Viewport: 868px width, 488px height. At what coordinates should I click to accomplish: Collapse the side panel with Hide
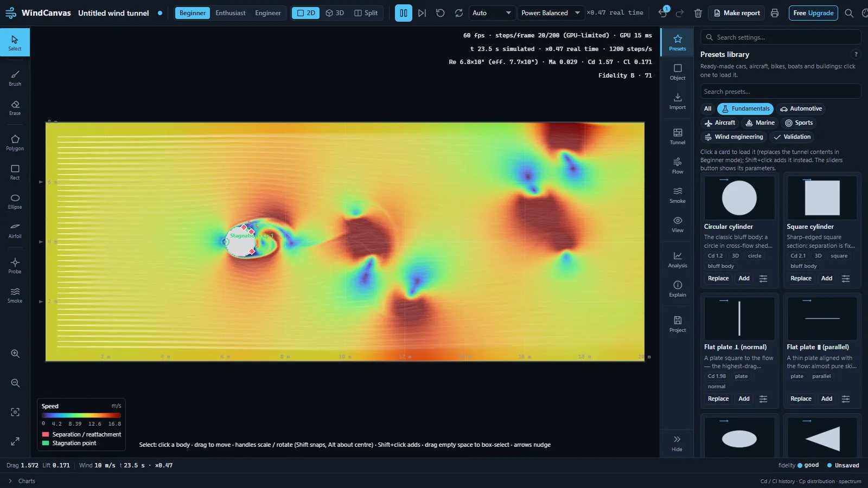point(677,443)
